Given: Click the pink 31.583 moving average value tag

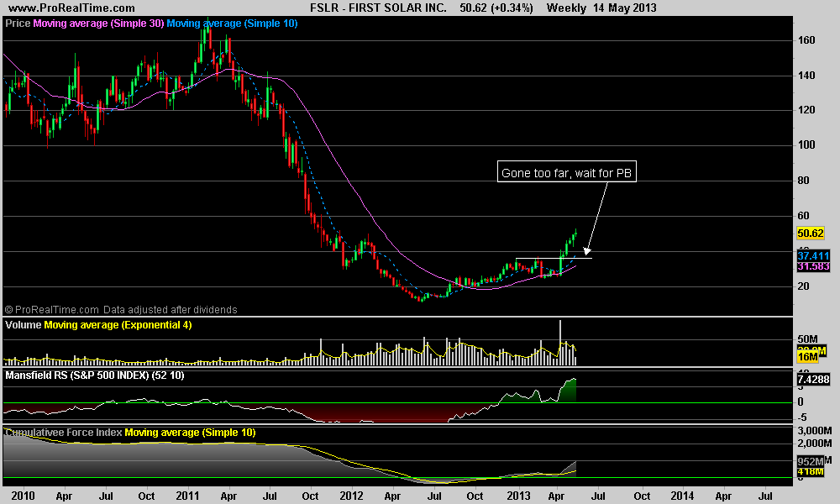Looking at the screenshot, I should pos(813,266).
